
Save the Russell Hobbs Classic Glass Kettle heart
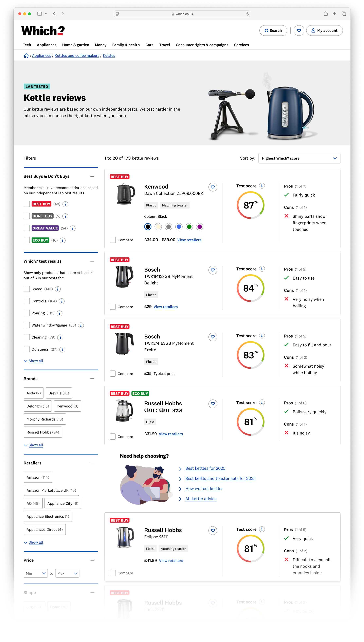pos(213,404)
